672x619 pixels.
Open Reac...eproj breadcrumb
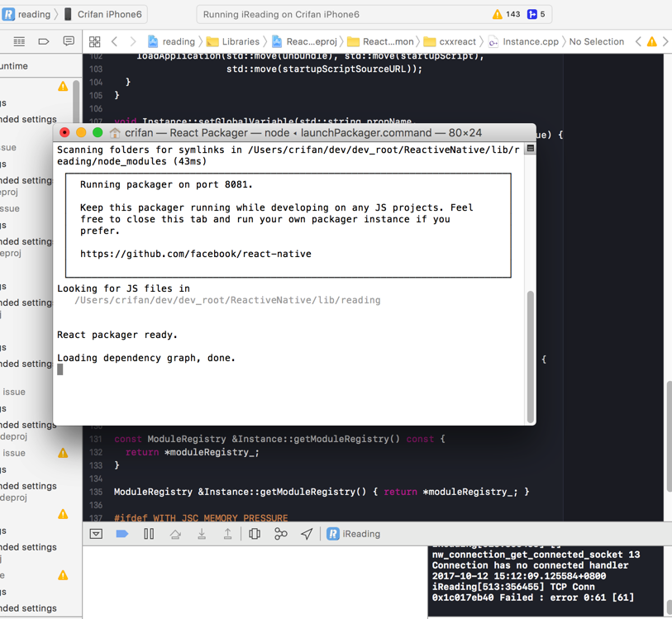coord(305,41)
